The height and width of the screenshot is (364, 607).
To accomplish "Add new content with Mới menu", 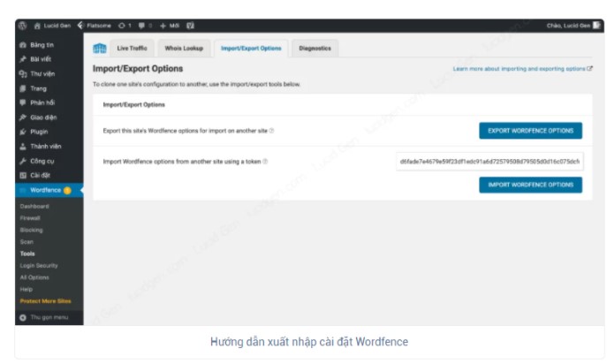I will click(171, 26).
